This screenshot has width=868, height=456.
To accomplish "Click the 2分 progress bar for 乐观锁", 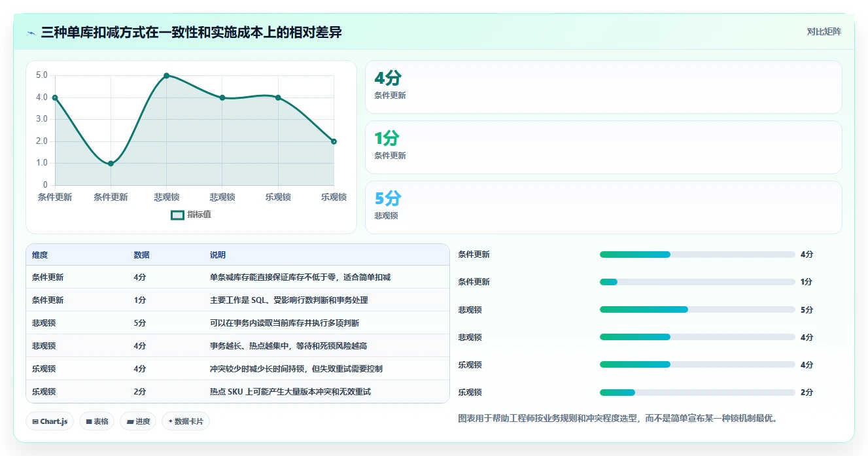I will (x=697, y=393).
